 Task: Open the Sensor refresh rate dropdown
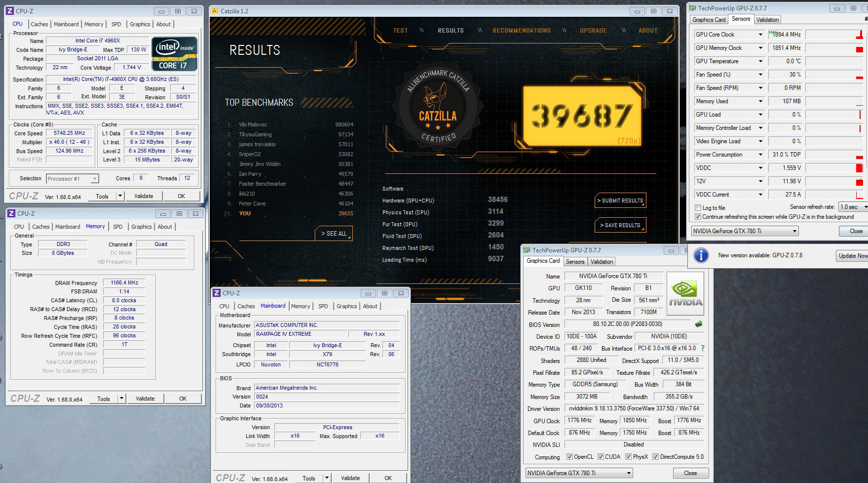pyautogui.click(x=864, y=207)
